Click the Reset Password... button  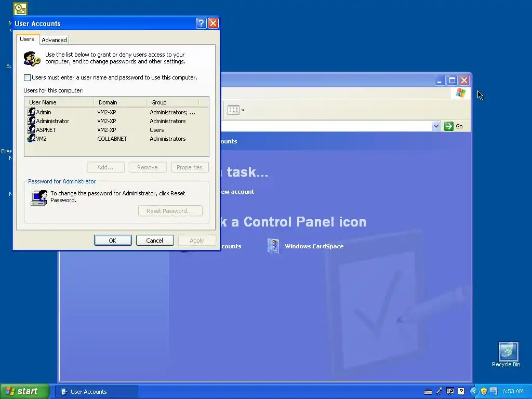tap(170, 211)
